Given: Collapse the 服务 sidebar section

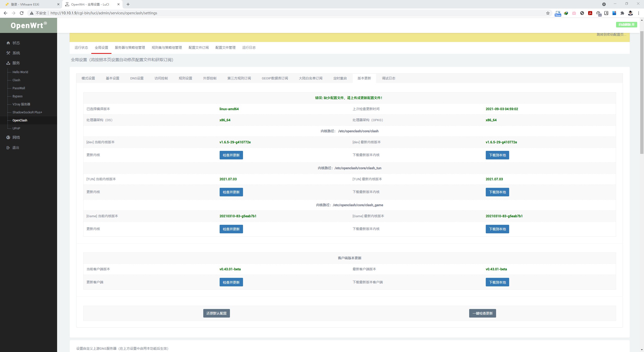Looking at the screenshot, I should 16,63.
